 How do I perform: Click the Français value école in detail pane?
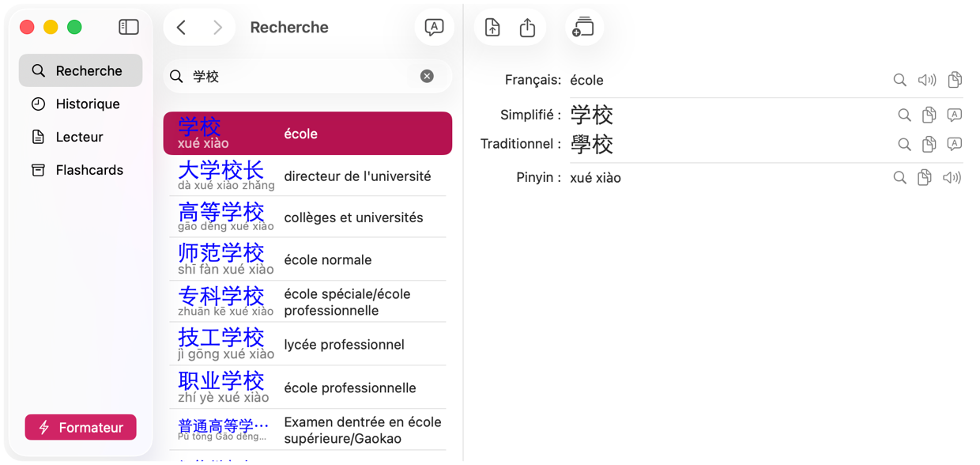coord(586,80)
